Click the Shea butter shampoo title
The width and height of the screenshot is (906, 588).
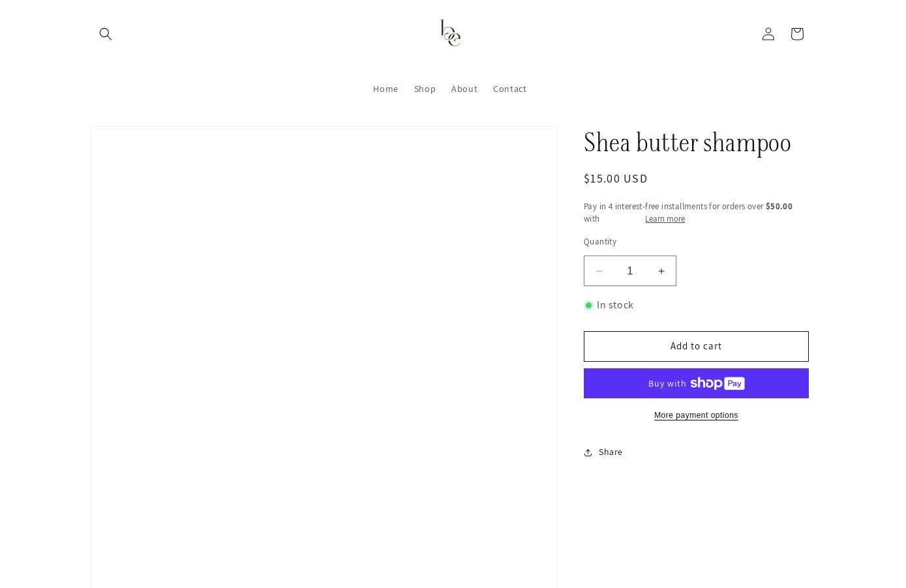tap(687, 143)
